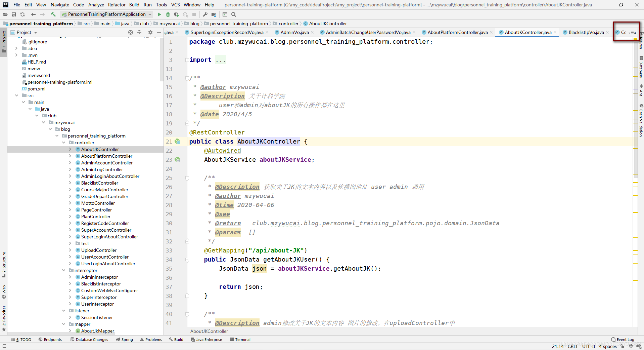Click the Run Anything window icon
The height and width of the screenshot is (350, 644).
tap(225, 14)
